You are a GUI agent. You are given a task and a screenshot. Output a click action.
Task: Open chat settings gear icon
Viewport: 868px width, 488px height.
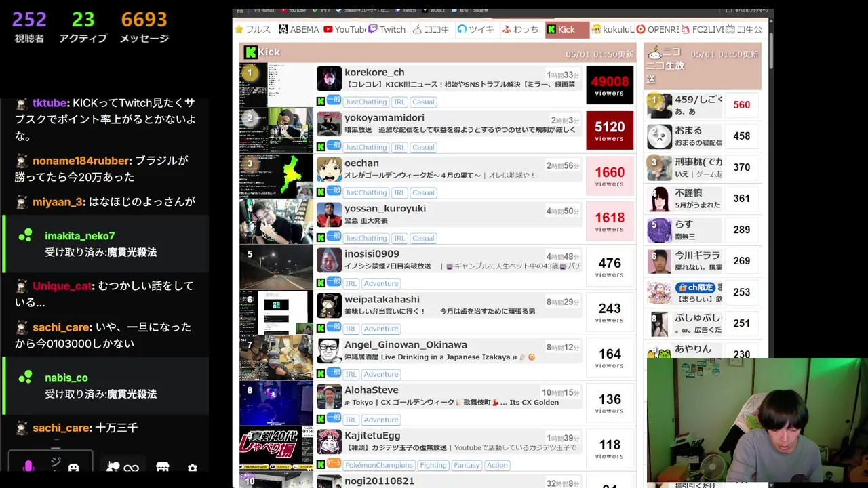[x=193, y=468]
